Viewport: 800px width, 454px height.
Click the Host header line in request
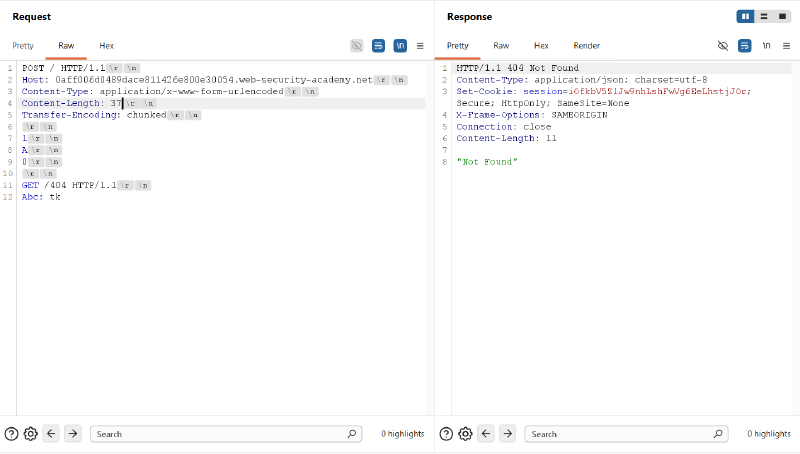214,80
